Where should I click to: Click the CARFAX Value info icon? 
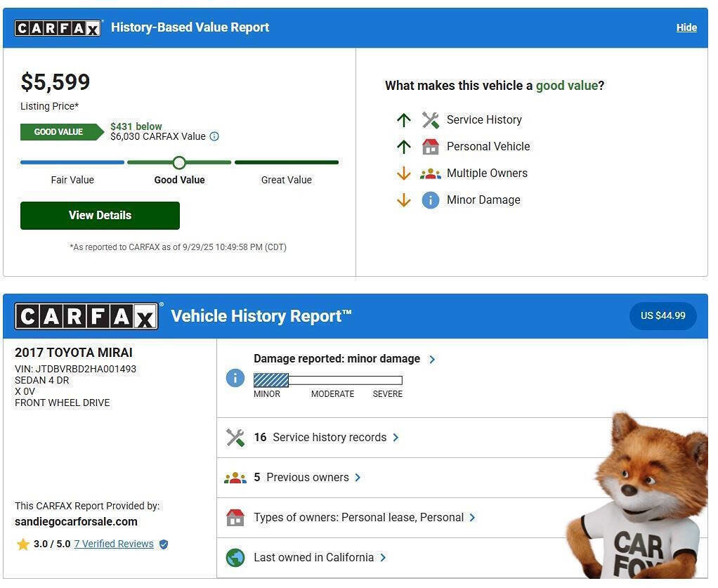pos(214,137)
